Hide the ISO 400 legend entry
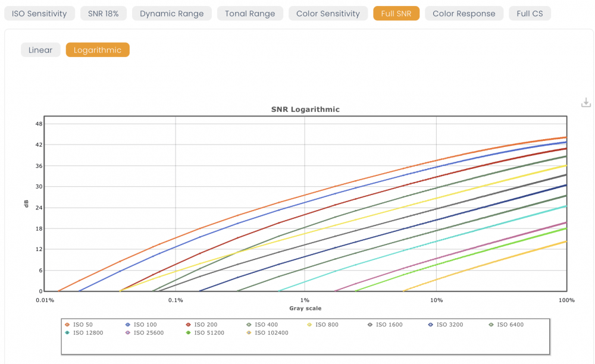 tap(262, 325)
